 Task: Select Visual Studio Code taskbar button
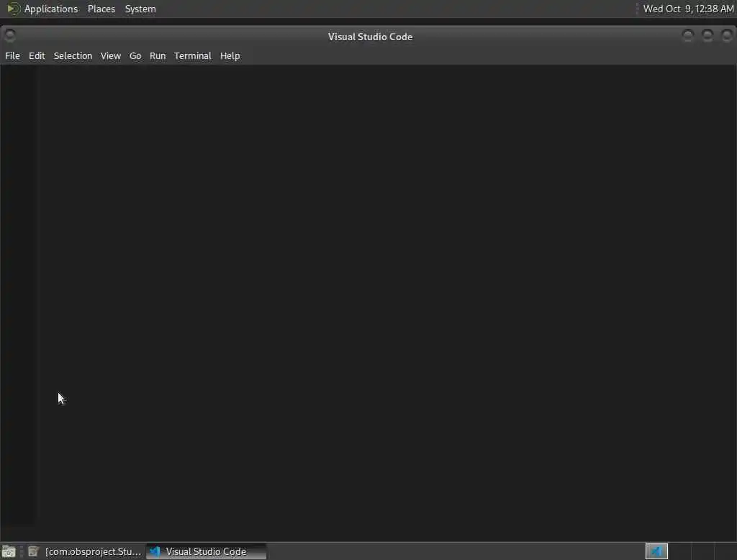tap(206, 551)
